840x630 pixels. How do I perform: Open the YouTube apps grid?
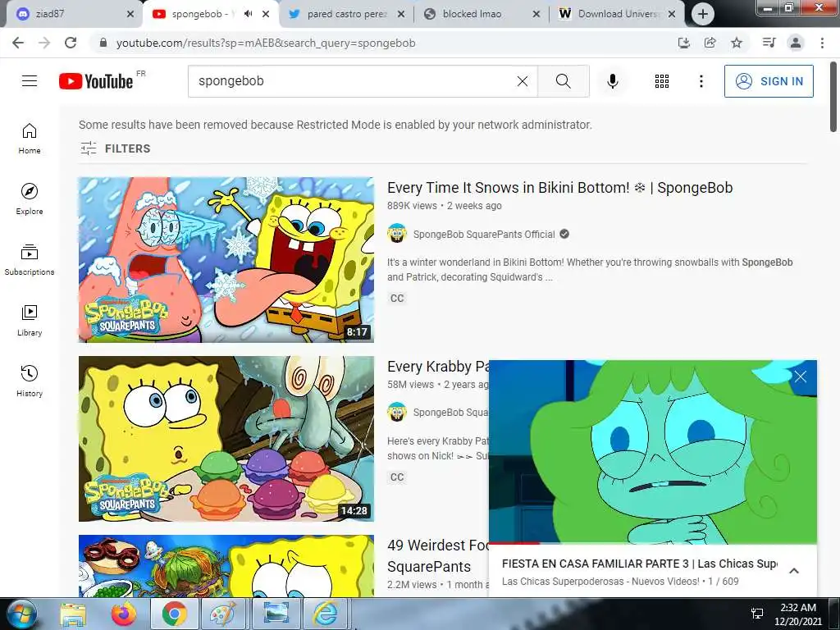[x=662, y=81]
